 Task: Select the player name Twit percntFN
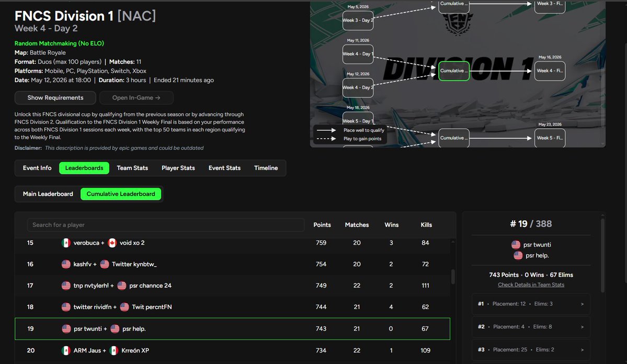pos(152,307)
